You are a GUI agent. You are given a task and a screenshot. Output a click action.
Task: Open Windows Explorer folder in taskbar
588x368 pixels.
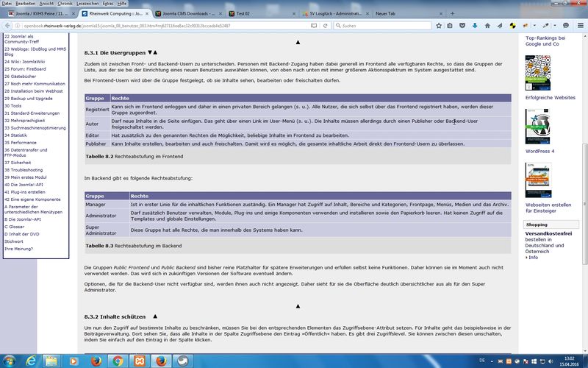click(x=51, y=361)
